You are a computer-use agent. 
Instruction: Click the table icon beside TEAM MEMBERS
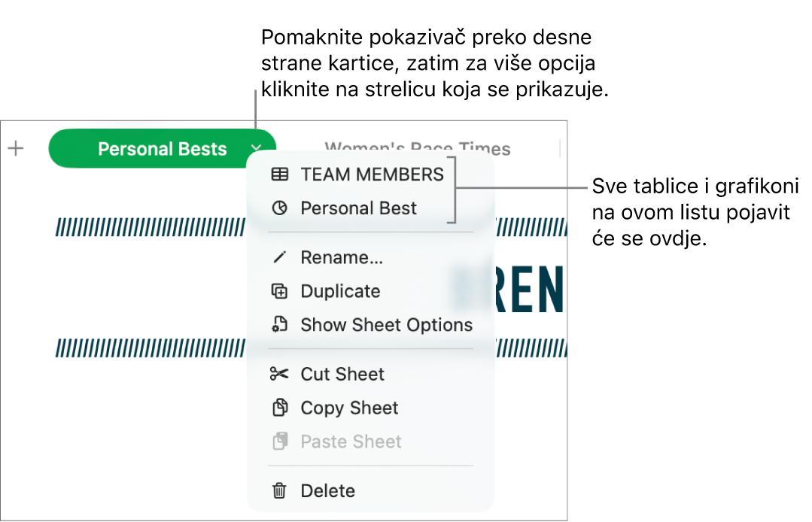(279, 175)
